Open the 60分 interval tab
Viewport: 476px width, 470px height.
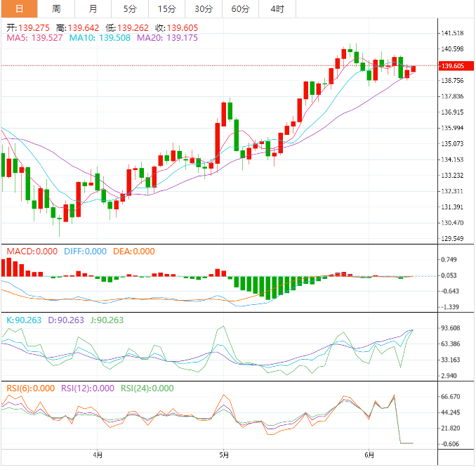pyautogui.click(x=240, y=8)
